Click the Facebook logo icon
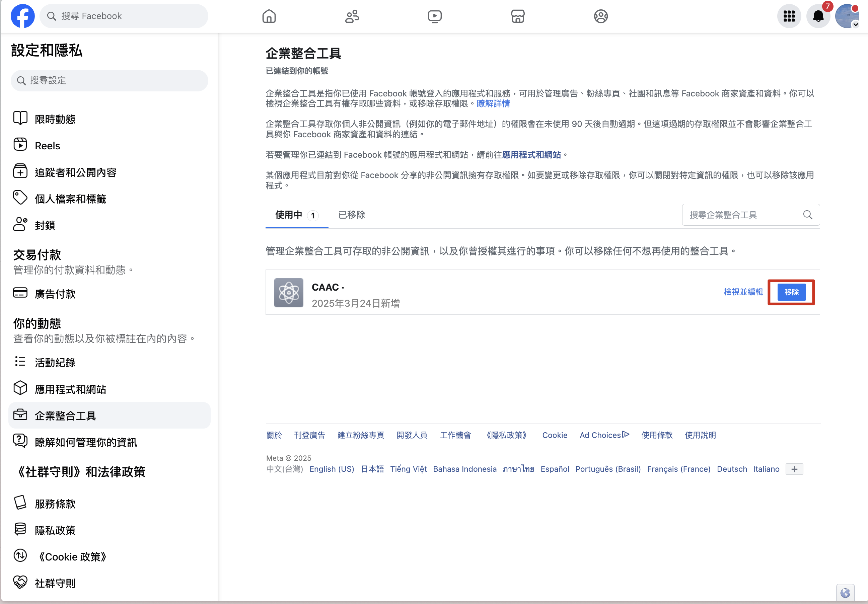Image resolution: width=868 pixels, height=604 pixels. pos(23,16)
